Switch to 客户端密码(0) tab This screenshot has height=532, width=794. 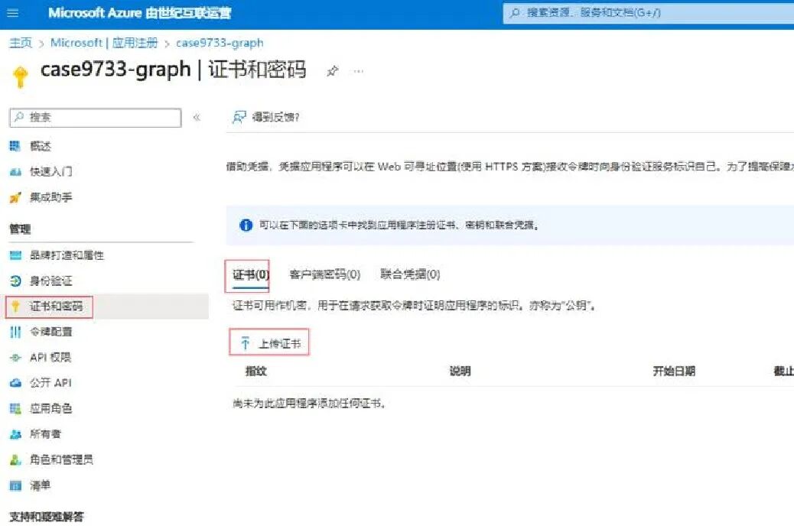(324, 275)
